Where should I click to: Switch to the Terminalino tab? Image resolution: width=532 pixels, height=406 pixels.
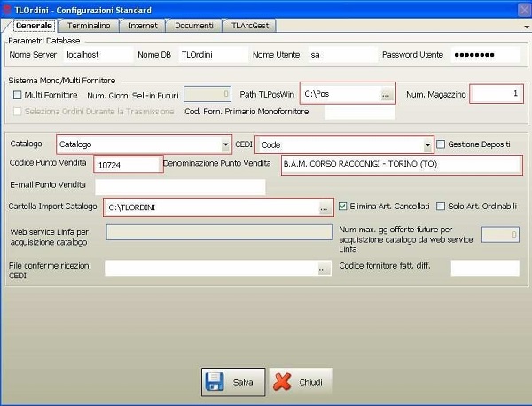pyautogui.click(x=88, y=27)
